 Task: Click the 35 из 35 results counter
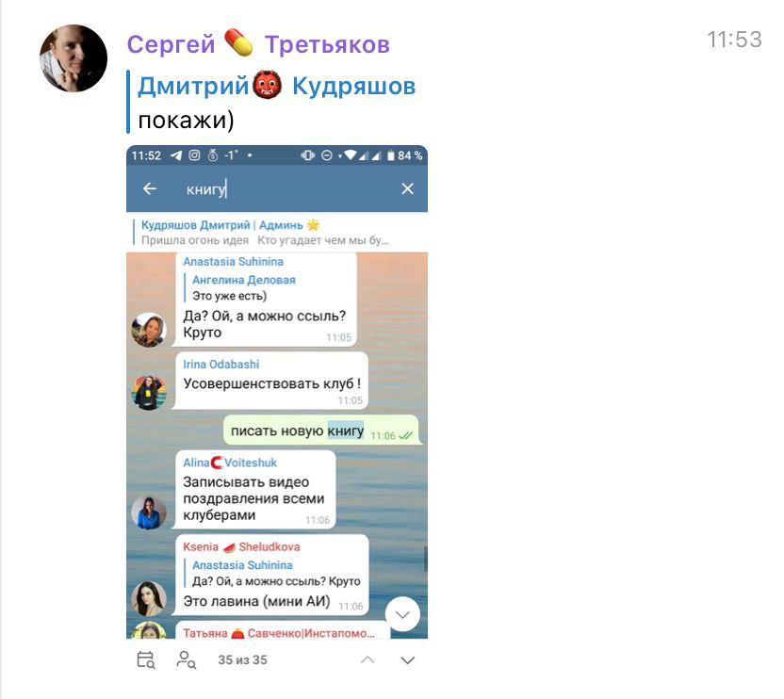(x=242, y=660)
